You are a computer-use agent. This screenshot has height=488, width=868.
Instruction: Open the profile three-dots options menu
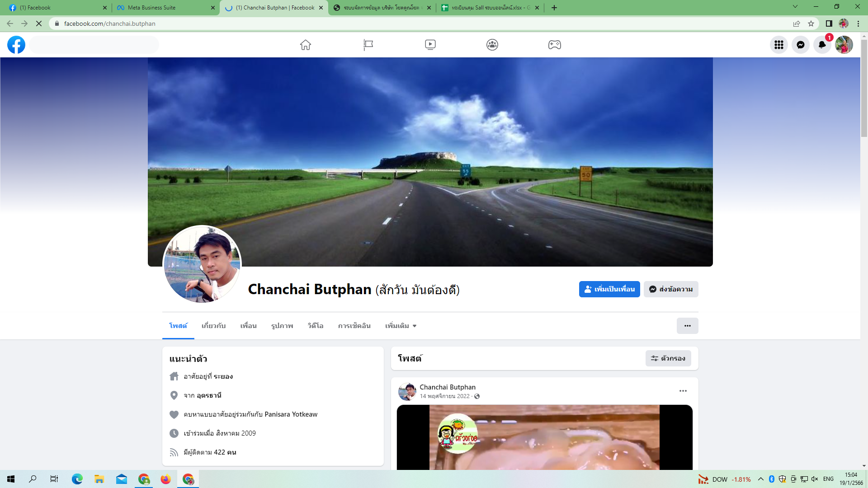[x=687, y=326]
